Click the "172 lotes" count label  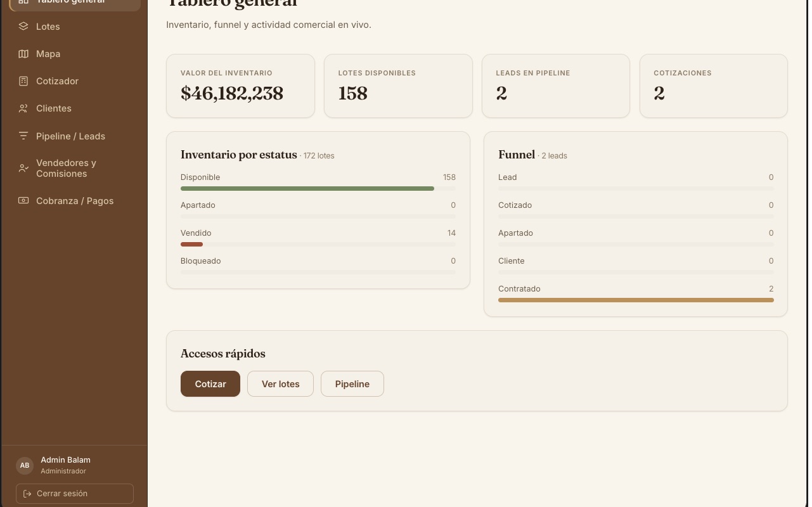(x=319, y=156)
